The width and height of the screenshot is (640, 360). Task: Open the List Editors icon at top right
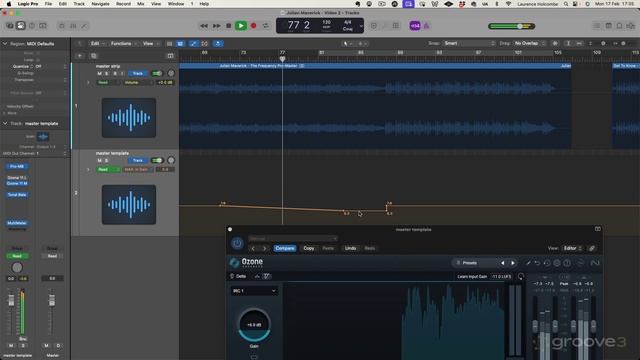[597, 26]
